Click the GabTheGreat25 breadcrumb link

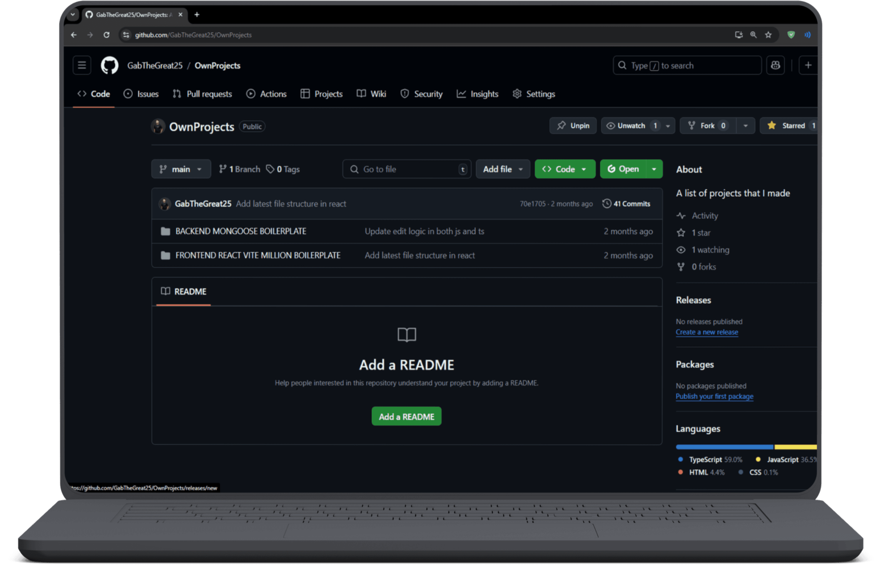pos(155,66)
